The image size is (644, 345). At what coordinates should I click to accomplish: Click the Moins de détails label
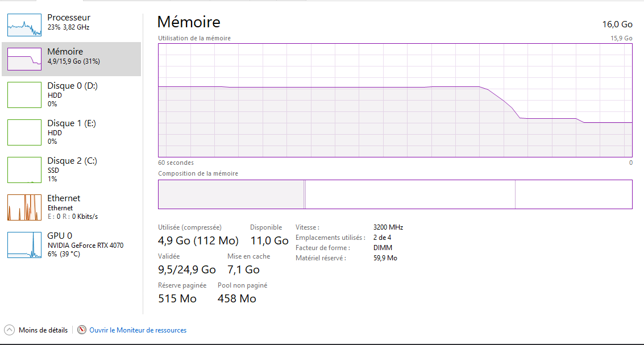[x=43, y=330]
